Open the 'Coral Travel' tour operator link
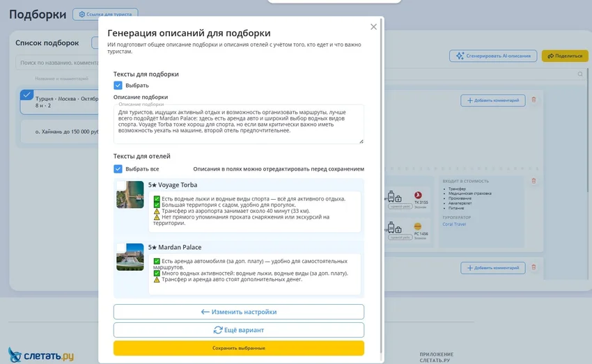 (x=454, y=224)
